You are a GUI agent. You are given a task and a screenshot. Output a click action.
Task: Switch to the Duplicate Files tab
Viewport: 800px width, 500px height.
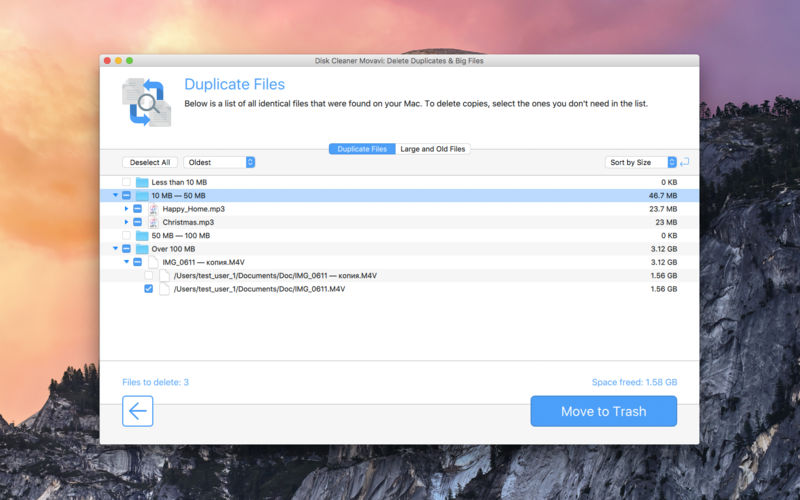(x=362, y=149)
